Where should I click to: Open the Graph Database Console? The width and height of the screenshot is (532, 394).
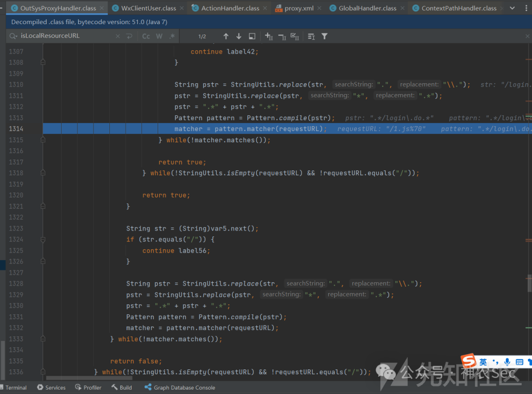(x=180, y=388)
